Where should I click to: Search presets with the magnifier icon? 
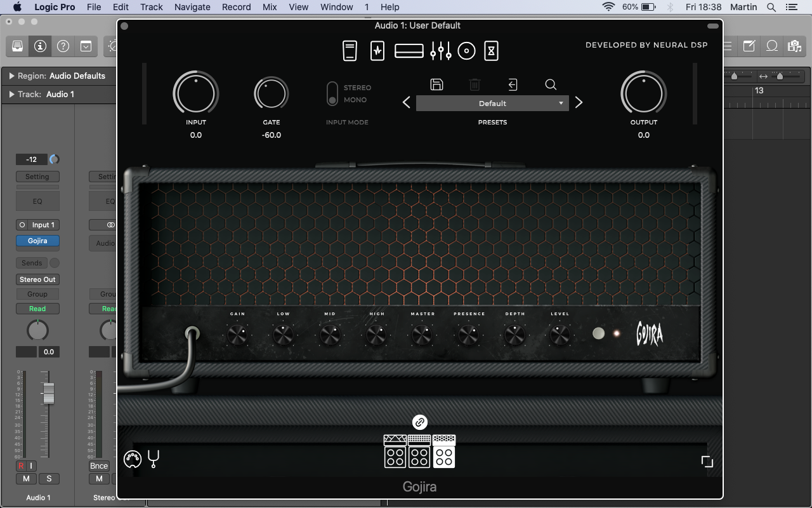[x=551, y=84]
